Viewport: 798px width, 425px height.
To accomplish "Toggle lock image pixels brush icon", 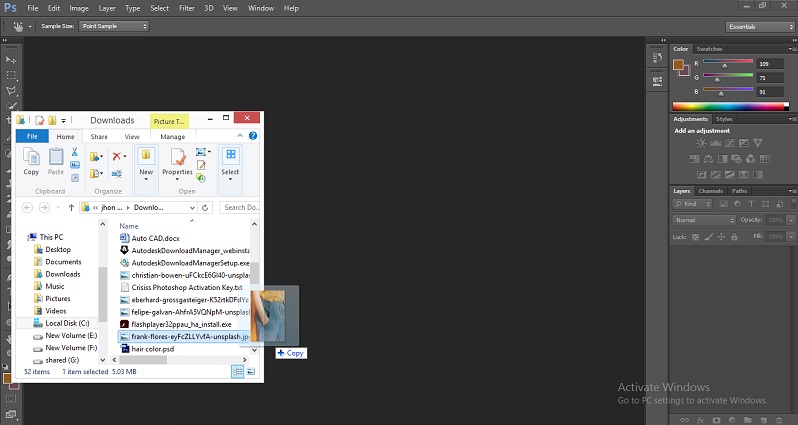I will pos(708,237).
